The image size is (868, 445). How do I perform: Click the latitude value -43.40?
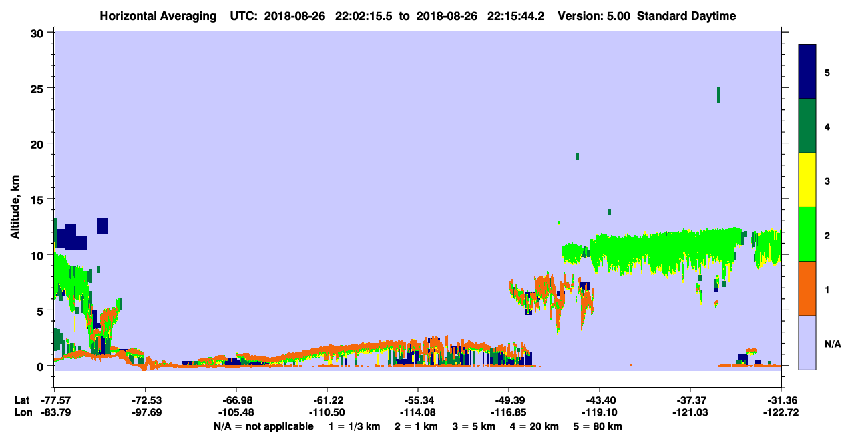[600, 400]
